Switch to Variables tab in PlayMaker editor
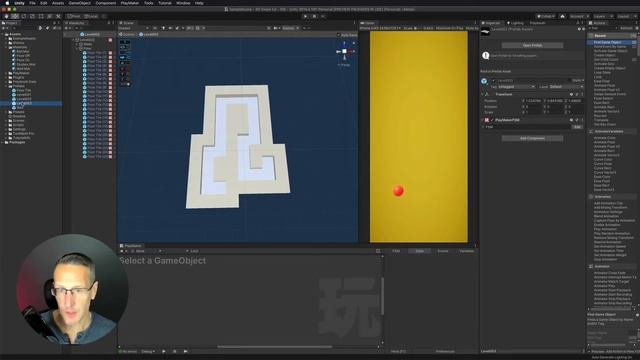Image resolution: width=640 pixels, height=360 pixels. point(467,251)
